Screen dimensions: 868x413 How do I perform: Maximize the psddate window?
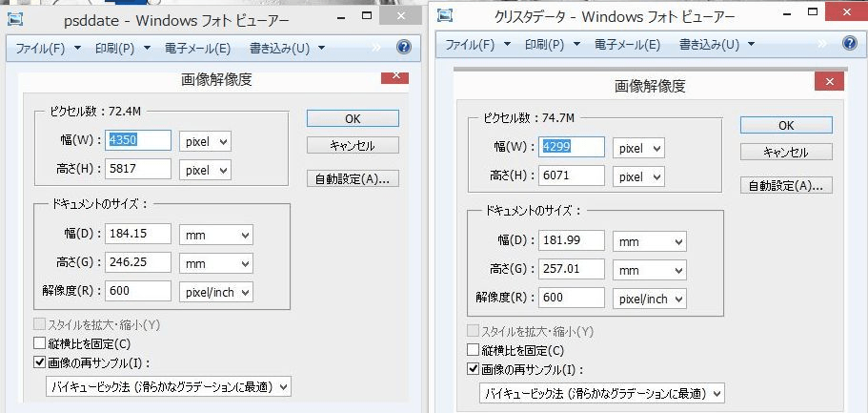point(367,15)
